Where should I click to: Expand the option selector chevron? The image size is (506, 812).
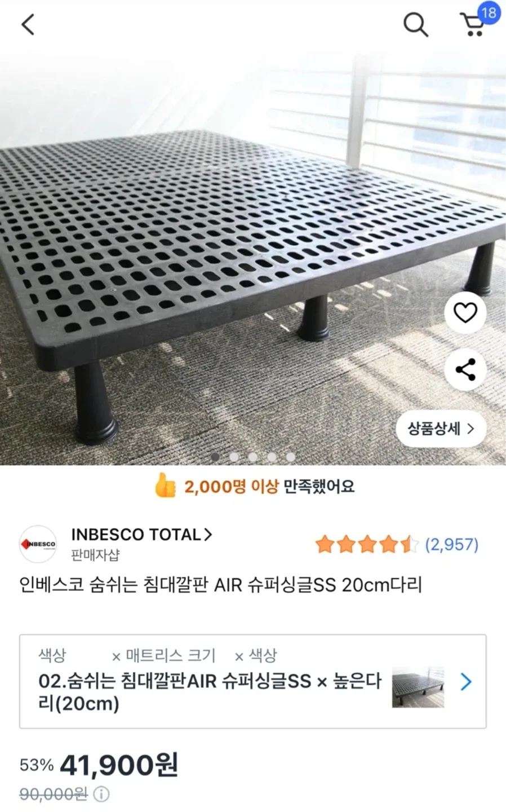(466, 682)
